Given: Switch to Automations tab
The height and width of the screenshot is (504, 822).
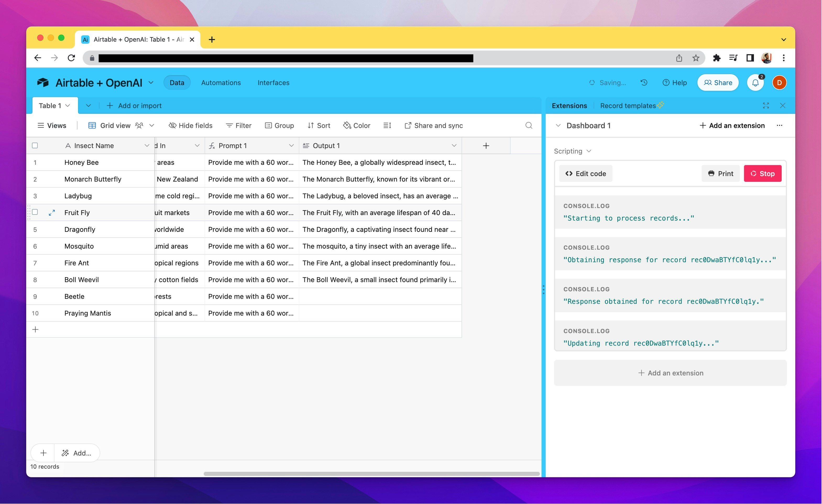Looking at the screenshot, I should [221, 83].
